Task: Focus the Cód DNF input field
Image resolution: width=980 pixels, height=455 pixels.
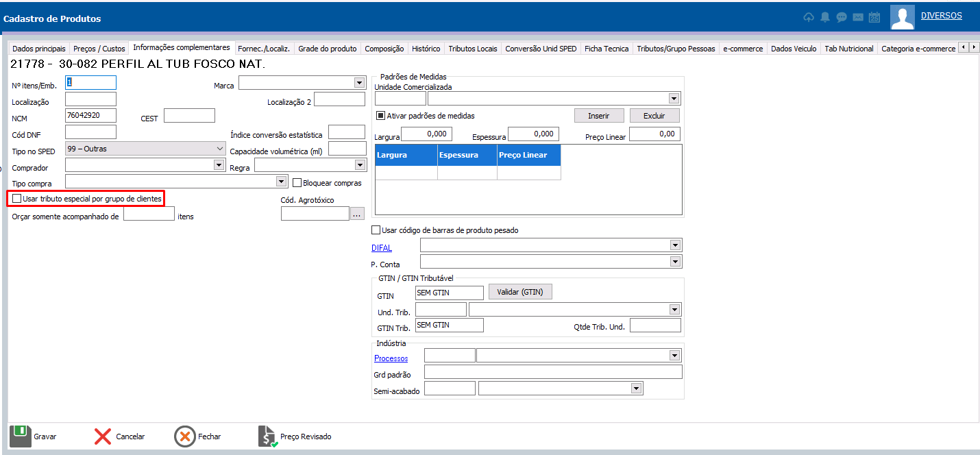Action: [91, 132]
